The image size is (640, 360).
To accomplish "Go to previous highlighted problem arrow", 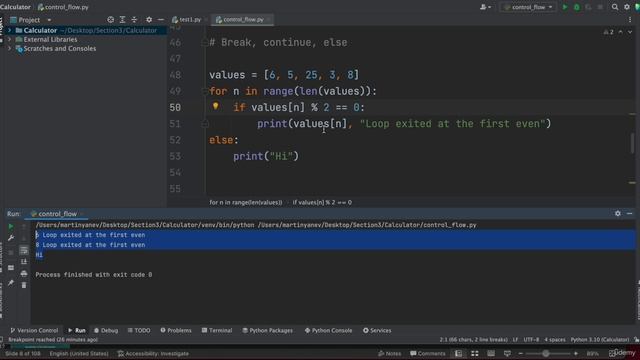I will (x=620, y=32).
